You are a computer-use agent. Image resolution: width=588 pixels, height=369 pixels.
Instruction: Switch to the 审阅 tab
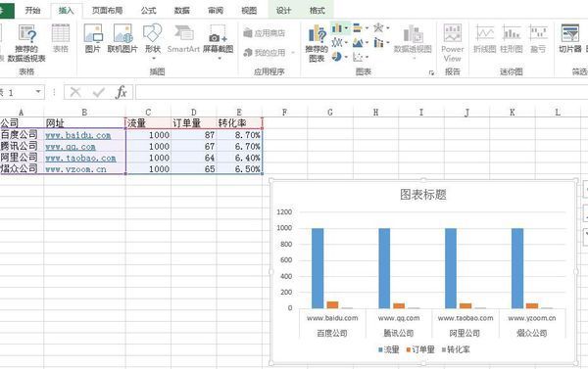(216, 11)
